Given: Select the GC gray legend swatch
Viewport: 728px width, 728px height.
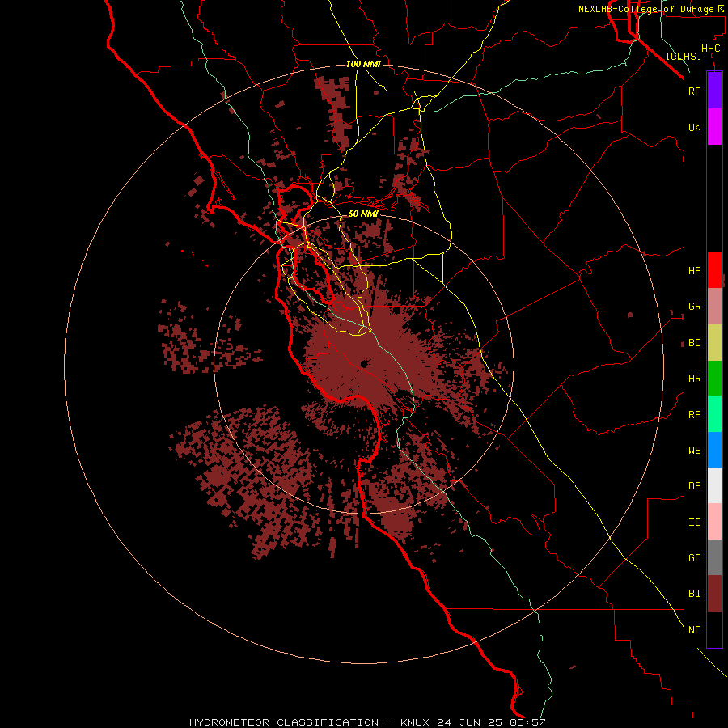Looking at the screenshot, I should tap(714, 557).
